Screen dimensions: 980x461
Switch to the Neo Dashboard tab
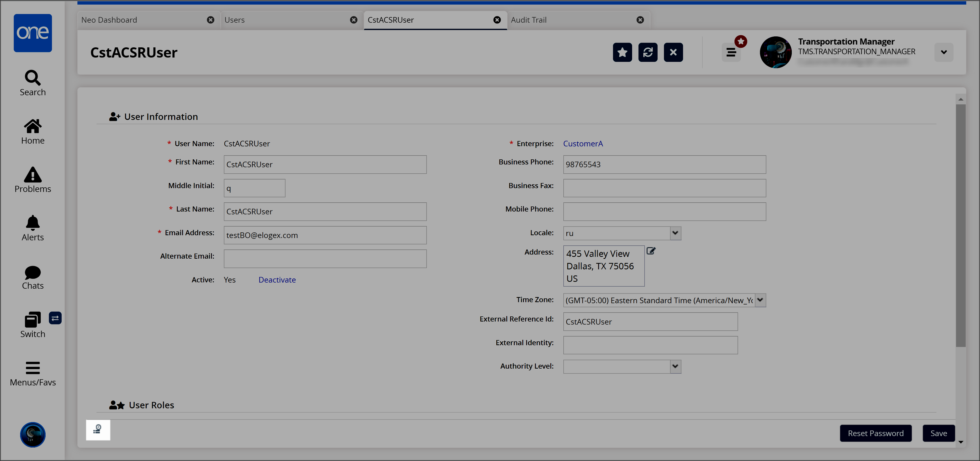click(x=109, y=20)
